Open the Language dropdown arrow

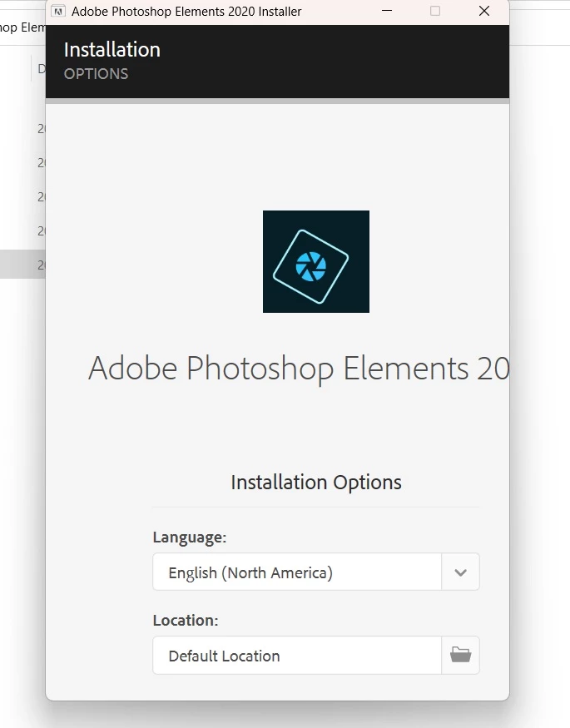(460, 572)
